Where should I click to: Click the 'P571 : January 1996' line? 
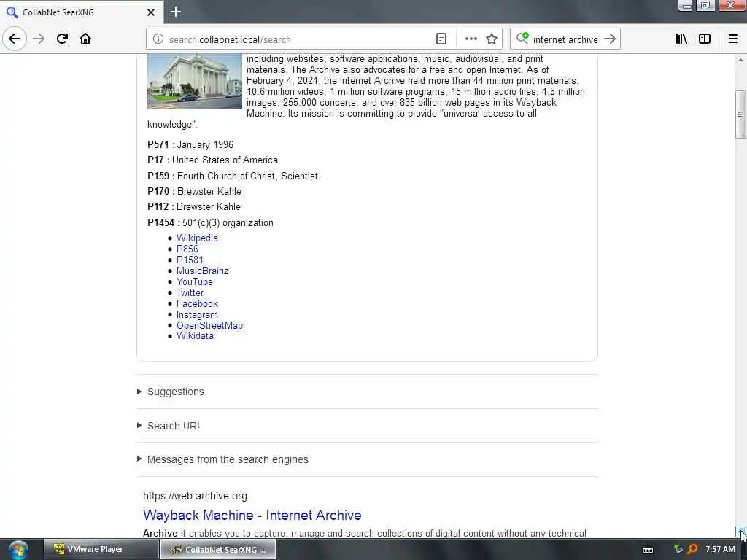click(190, 145)
